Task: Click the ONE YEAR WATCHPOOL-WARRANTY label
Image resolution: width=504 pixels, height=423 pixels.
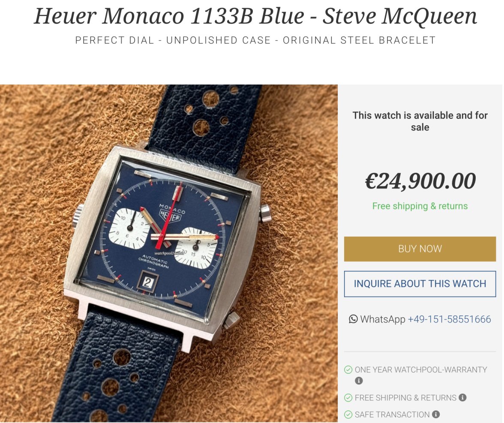Action: tap(421, 369)
